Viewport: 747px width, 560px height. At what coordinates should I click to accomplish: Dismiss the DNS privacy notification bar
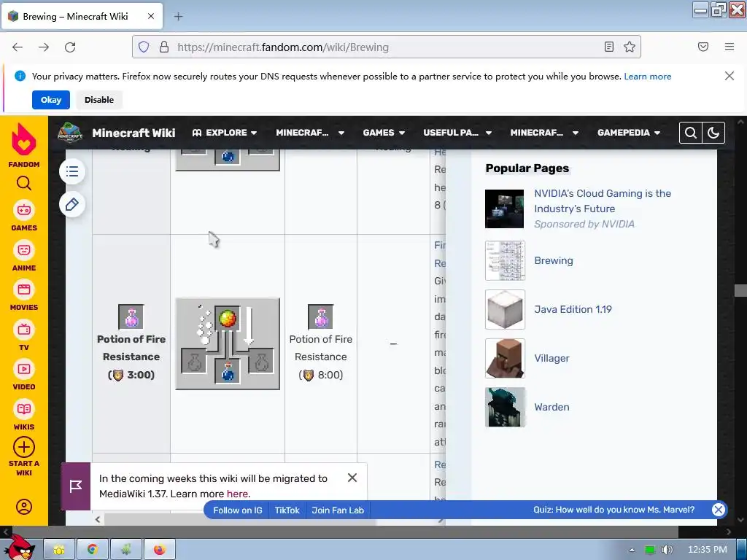coord(729,76)
